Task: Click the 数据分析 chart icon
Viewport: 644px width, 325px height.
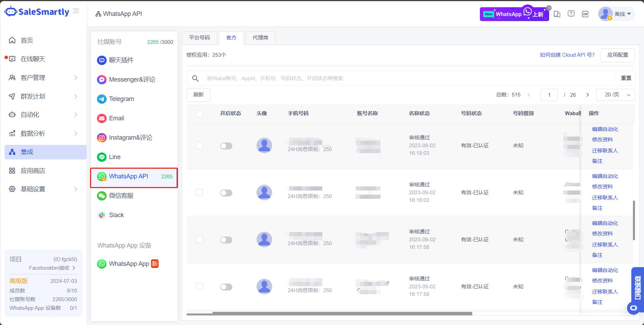Action: coord(12,133)
